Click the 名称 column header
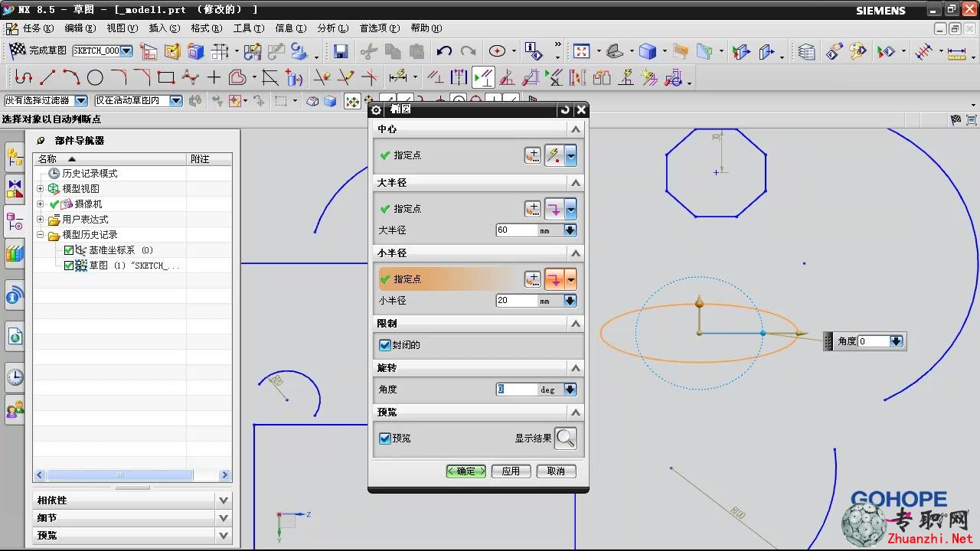The height and width of the screenshot is (551, 980). tap(110, 159)
